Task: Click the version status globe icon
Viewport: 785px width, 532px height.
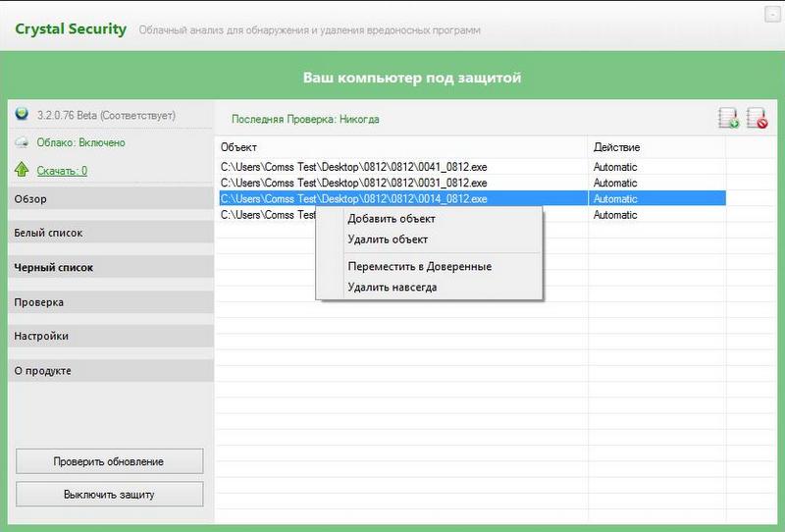Action: click(22, 114)
